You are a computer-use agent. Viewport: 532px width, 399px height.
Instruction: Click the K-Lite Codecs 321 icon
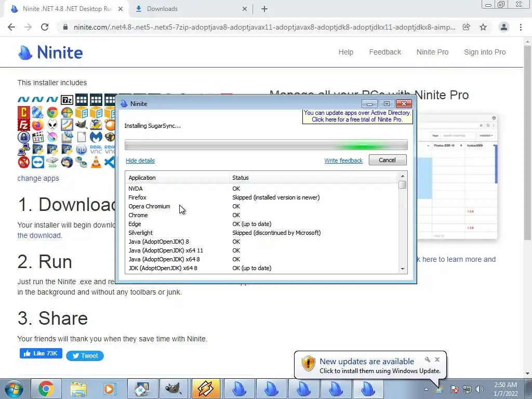[37, 137]
